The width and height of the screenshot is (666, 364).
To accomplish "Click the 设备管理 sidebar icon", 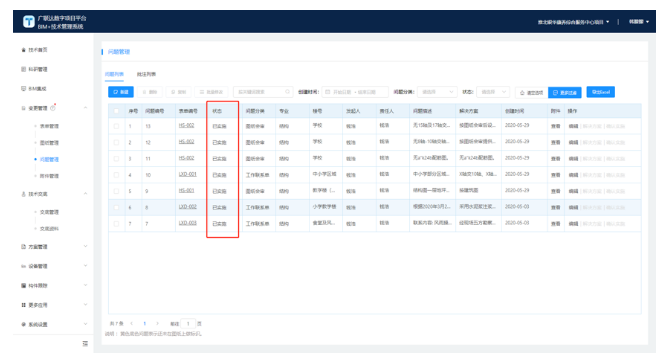I will point(23,266).
